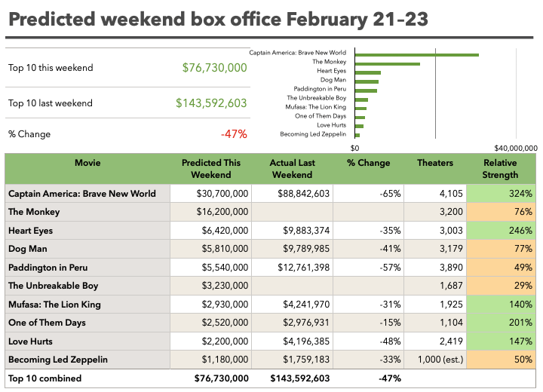Image resolution: width=543 pixels, height=392 pixels.
Task: Click the $76,730,000 green summary value
Action: tap(214, 68)
